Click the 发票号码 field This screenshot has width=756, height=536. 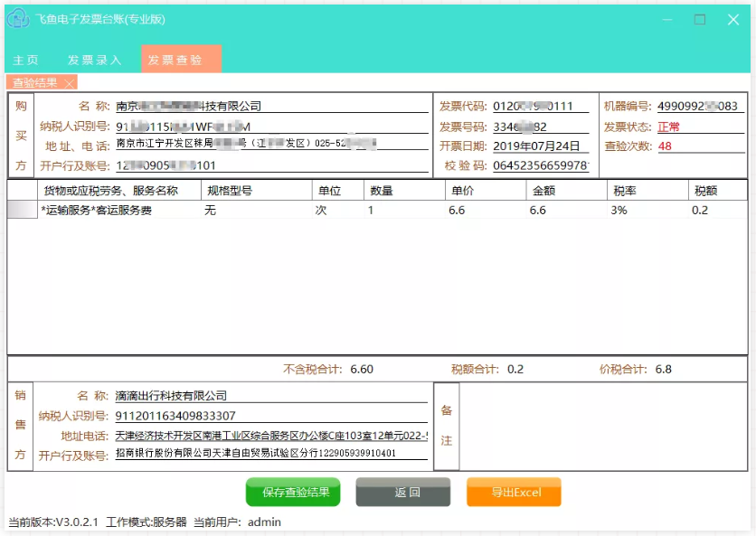(541, 127)
